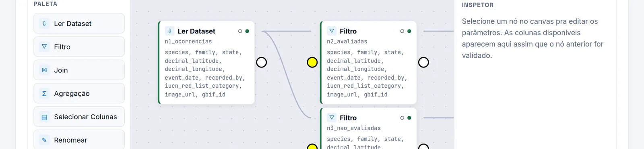The image size is (644, 149).
Task: Click the hollow status dot on n3_nao_avaliadas node
Action: click(402, 118)
